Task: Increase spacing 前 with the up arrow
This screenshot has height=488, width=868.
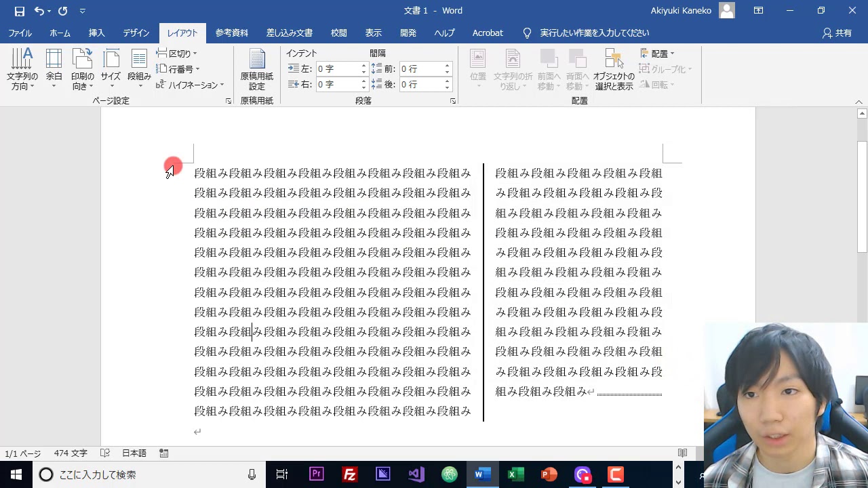Action: point(447,66)
